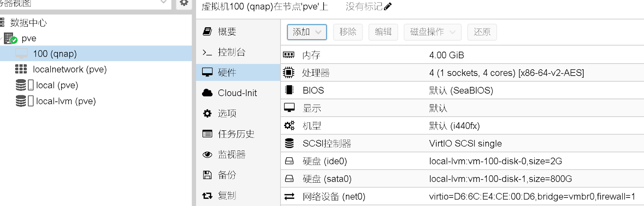Open the server view selector dropdown arrow
644x206 pixels.
[x=163, y=2]
